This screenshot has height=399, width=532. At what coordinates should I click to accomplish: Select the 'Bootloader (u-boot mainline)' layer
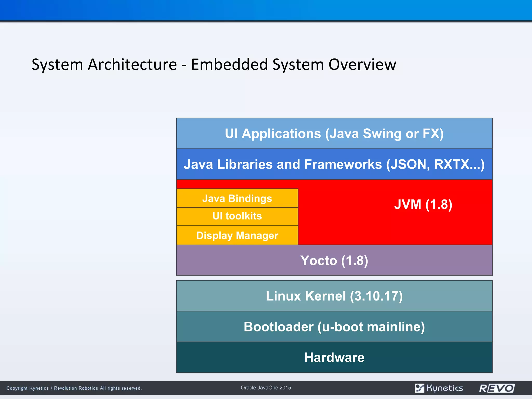coord(334,327)
